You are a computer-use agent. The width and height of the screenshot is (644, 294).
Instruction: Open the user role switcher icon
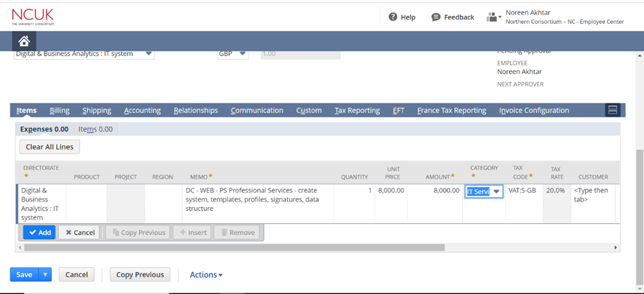coord(493,17)
